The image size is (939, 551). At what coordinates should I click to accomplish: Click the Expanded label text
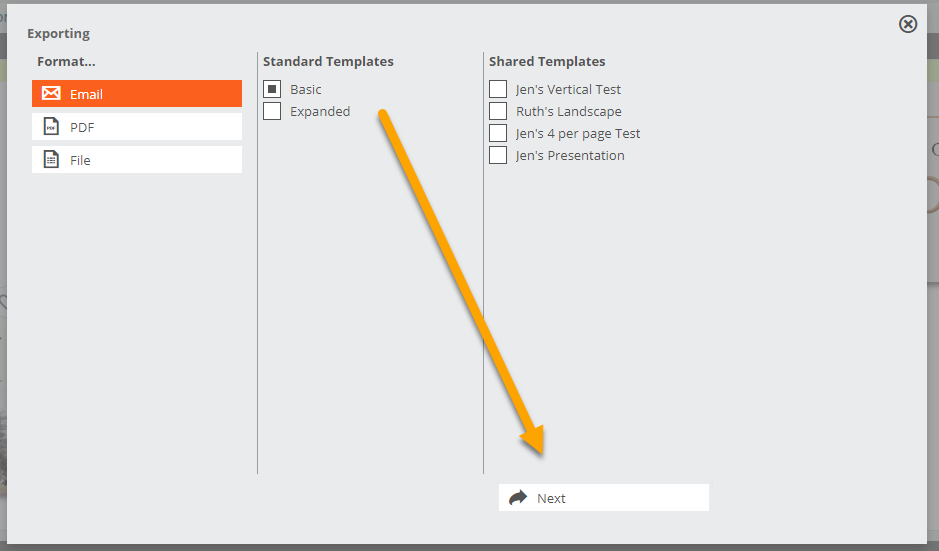coord(320,112)
